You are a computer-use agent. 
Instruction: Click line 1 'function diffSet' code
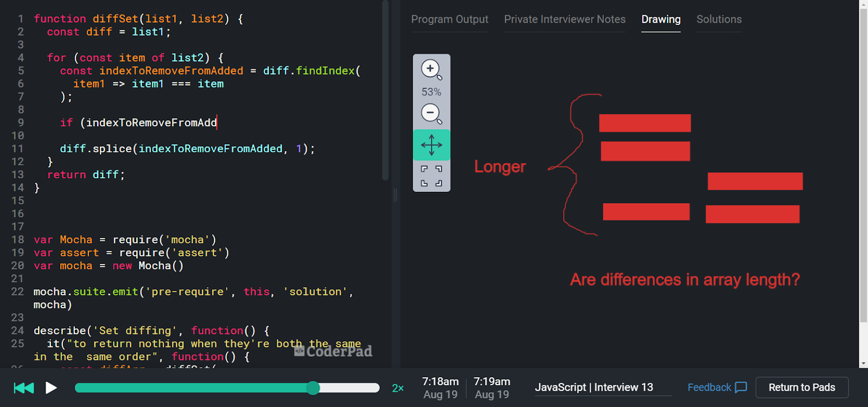tap(138, 19)
